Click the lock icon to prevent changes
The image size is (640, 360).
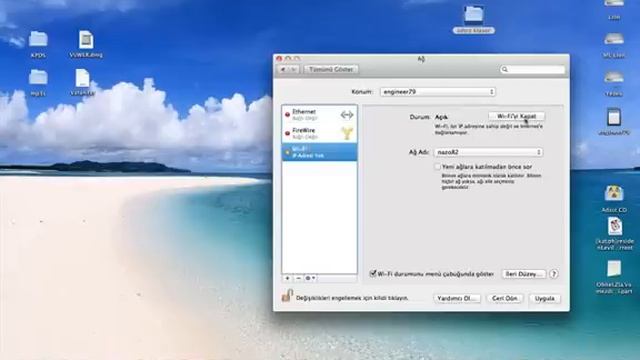tap(287, 296)
